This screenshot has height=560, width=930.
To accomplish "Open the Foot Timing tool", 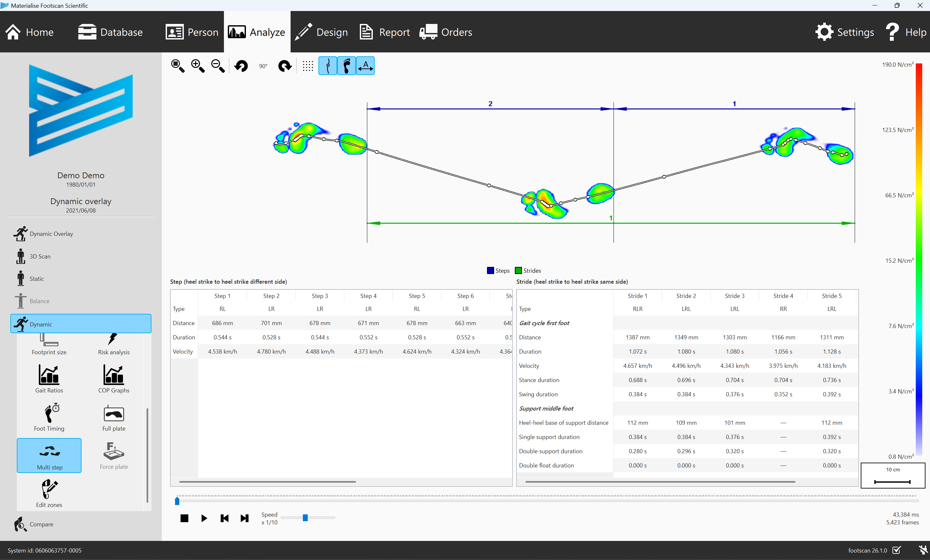I will pos(49,417).
